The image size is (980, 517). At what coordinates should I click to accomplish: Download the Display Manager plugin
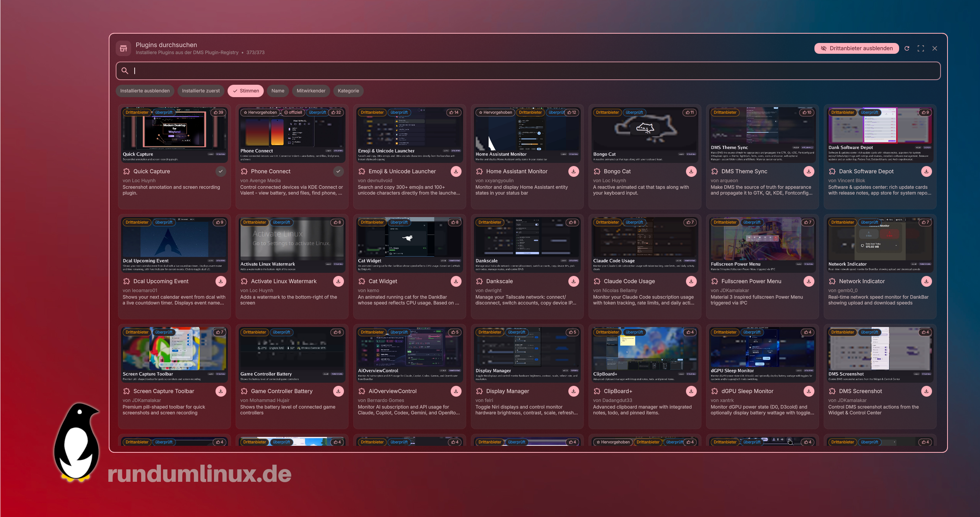(x=573, y=391)
